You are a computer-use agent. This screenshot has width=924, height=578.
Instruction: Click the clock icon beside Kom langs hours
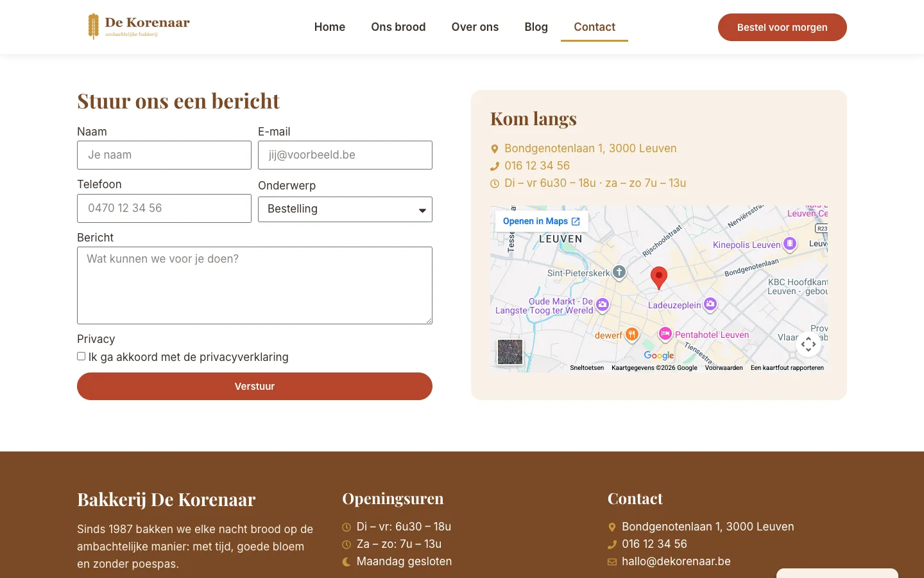495,184
